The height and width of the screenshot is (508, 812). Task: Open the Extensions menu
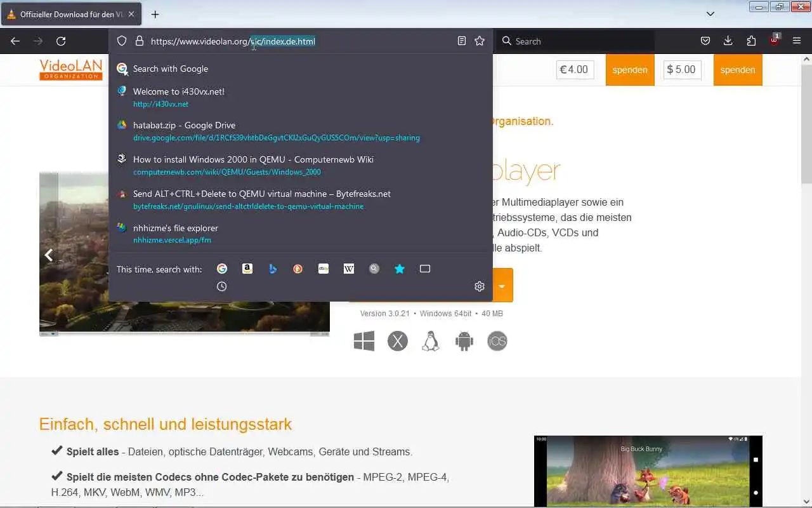751,41
